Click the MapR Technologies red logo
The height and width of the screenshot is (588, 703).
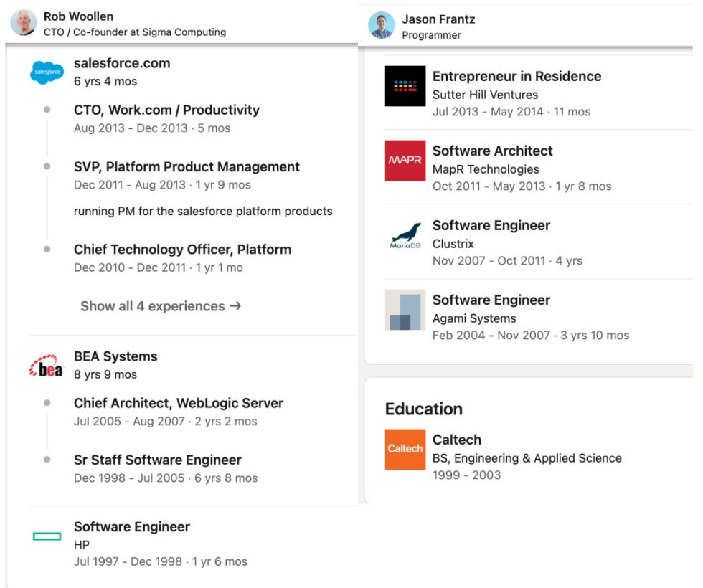[x=405, y=161]
